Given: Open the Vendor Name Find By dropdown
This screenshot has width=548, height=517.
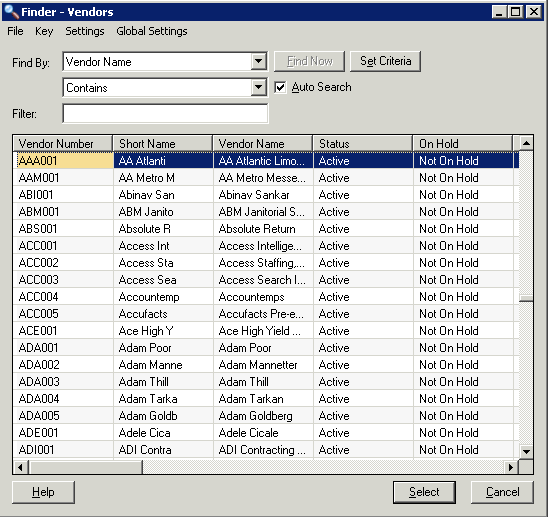Looking at the screenshot, I should tap(259, 61).
